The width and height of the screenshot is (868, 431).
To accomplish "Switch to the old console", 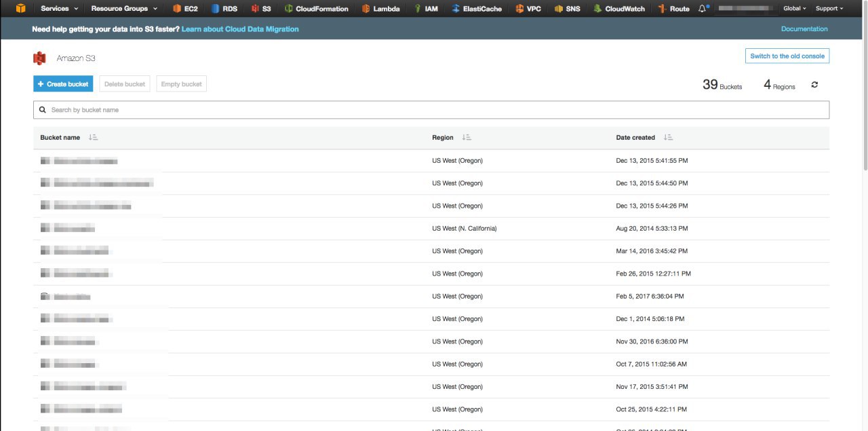I will point(787,56).
